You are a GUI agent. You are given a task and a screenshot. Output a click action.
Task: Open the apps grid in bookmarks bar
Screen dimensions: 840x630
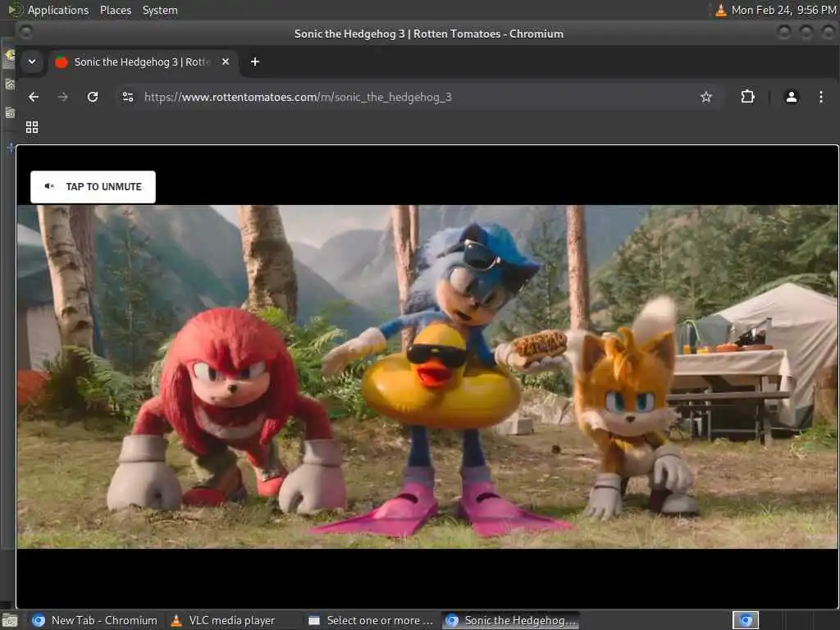click(x=32, y=127)
